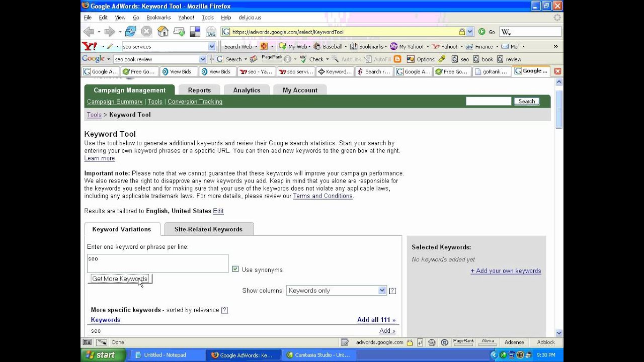Click the del.icio.us TAG toolbar icon
Viewport: 644px width, 362px height.
coord(211,32)
